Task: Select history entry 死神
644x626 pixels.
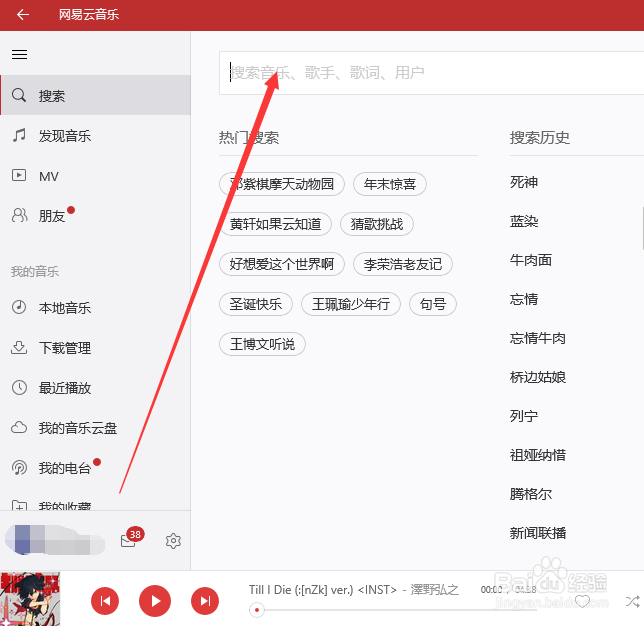Action: (x=524, y=182)
